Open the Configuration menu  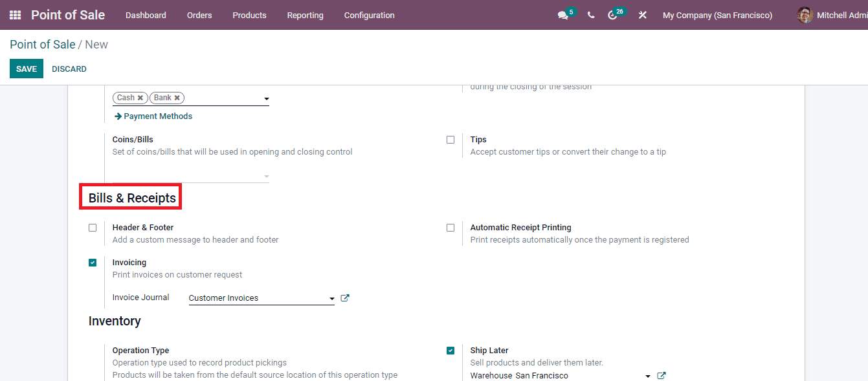[x=369, y=15]
